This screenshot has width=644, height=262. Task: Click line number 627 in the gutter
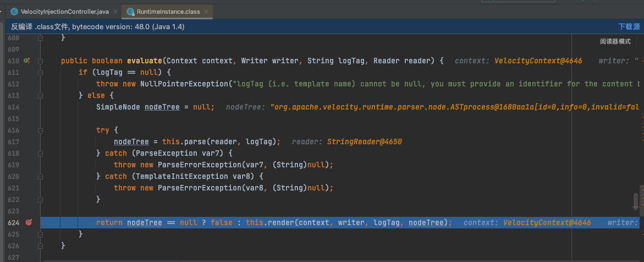(x=13, y=257)
